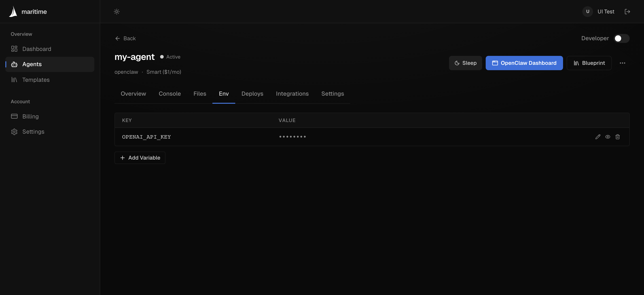Enable the Developer mode switch

tap(621, 38)
